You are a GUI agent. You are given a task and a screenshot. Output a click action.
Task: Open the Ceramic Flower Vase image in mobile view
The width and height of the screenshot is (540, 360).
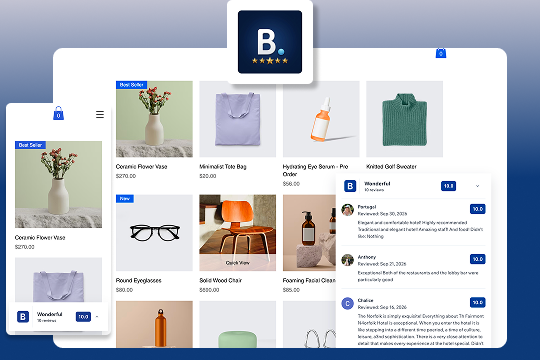click(x=59, y=184)
